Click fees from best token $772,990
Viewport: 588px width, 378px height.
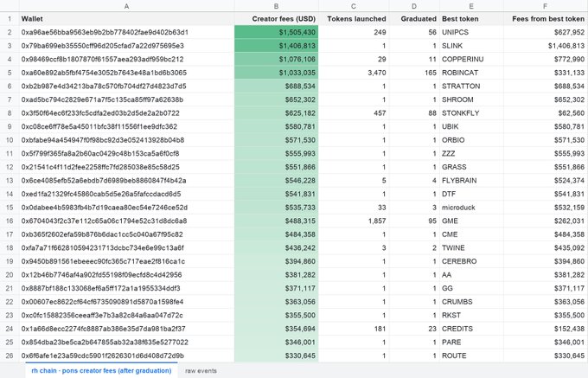pyautogui.click(x=546, y=59)
